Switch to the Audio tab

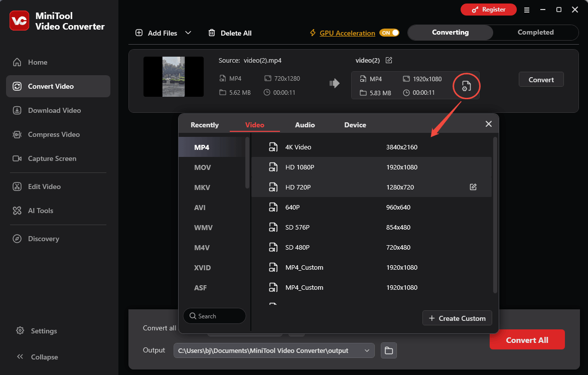(x=305, y=125)
